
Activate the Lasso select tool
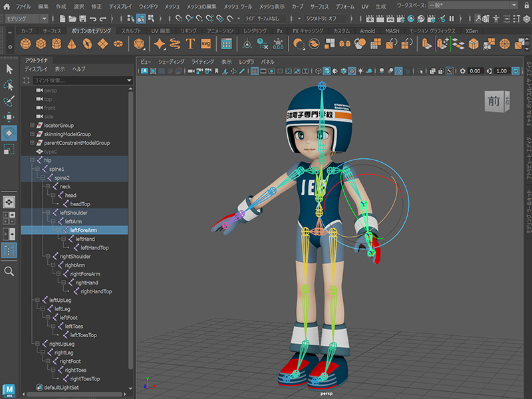tap(9, 85)
